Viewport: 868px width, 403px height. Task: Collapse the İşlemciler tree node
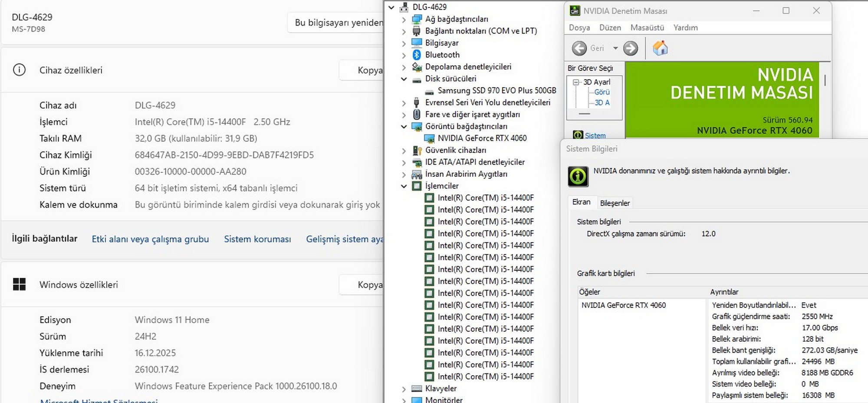404,186
